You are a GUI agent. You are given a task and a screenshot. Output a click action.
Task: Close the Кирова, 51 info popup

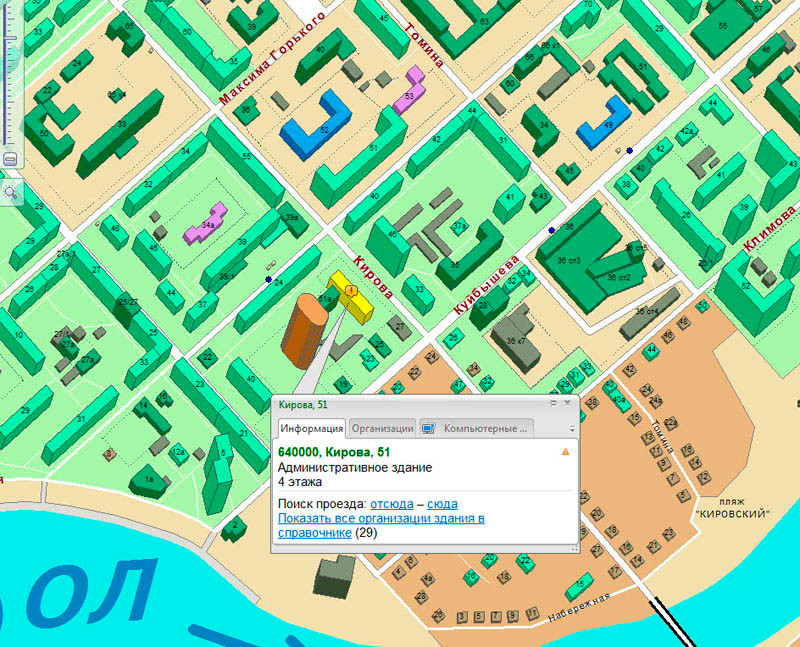point(567,404)
